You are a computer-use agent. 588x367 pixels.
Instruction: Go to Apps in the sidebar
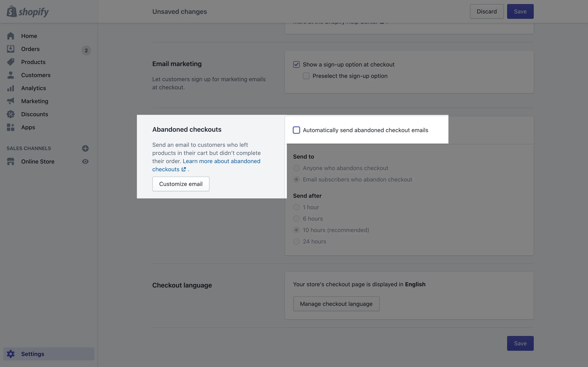point(28,127)
